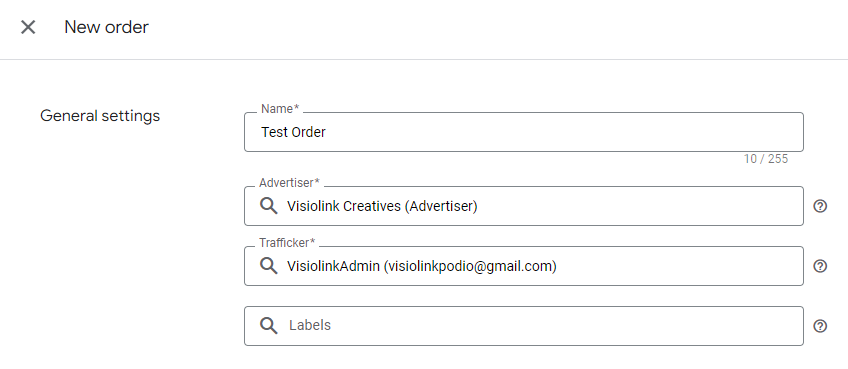Image resolution: width=848 pixels, height=369 pixels.
Task: Open help icon beside Advertiser field
Action: (x=820, y=206)
